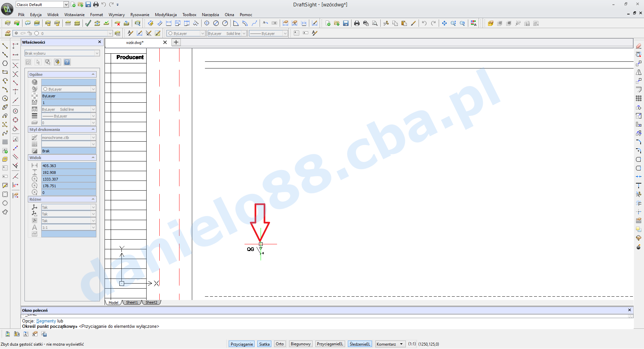
Task: Toggle PrzyciaganieEL entity snap
Action: [x=330, y=344]
